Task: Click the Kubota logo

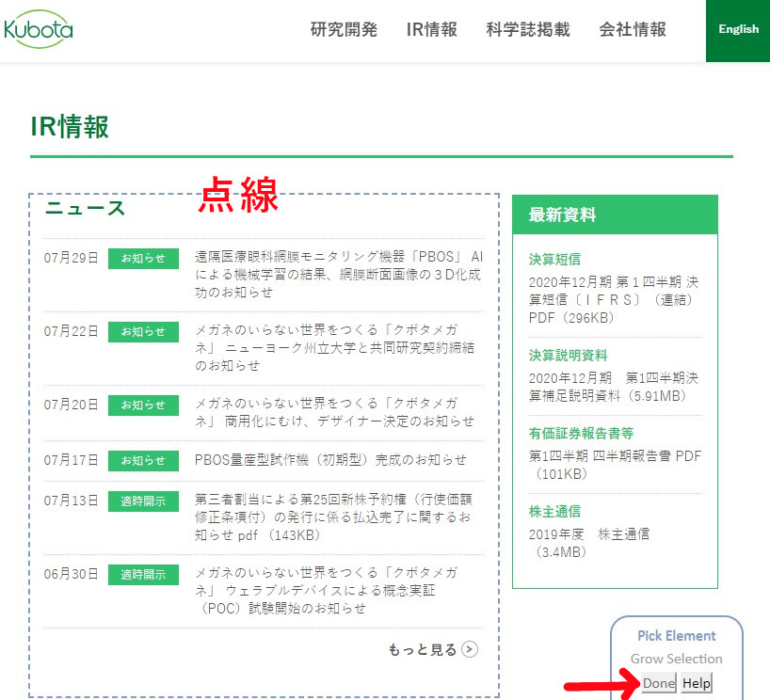Action: click(38, 29)
